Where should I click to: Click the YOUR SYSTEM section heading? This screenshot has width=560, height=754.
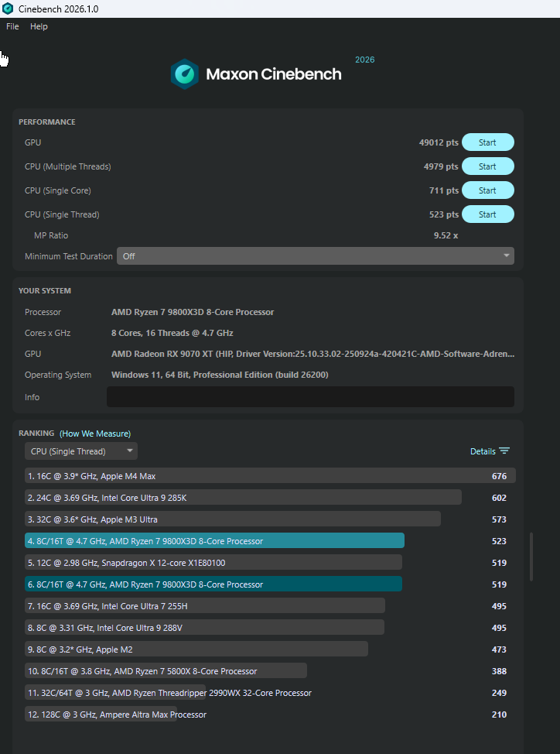45,290
